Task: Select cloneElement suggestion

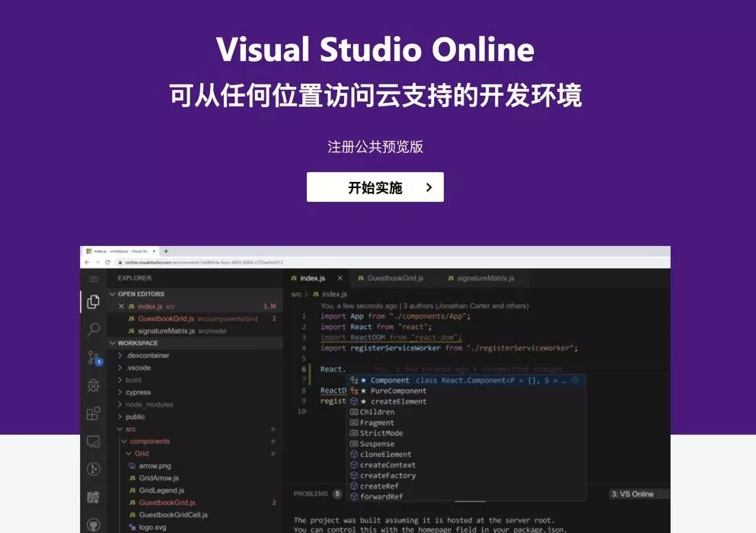Action: 466,455
